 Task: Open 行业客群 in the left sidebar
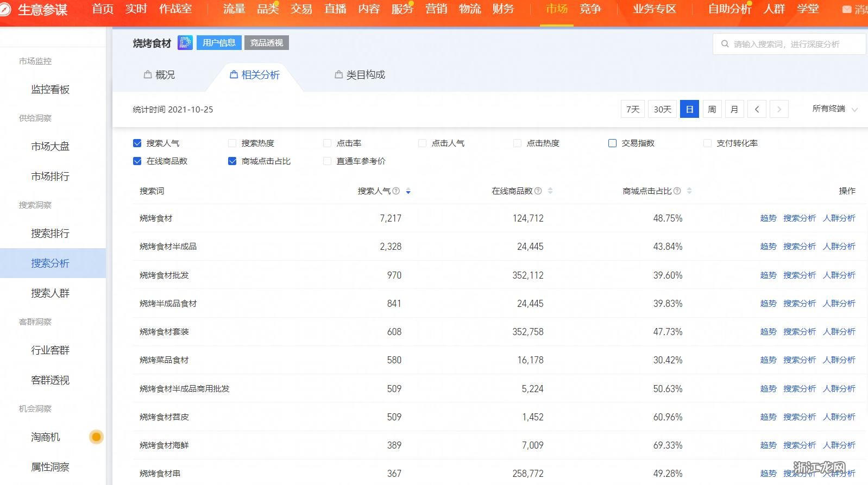tap(51, 350)
